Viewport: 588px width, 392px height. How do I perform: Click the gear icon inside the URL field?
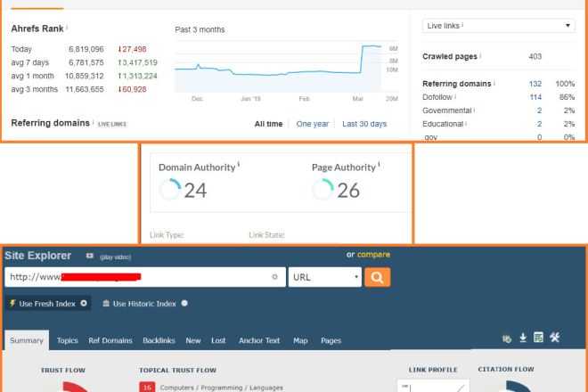pyautogui.click(x=275, y=277)
